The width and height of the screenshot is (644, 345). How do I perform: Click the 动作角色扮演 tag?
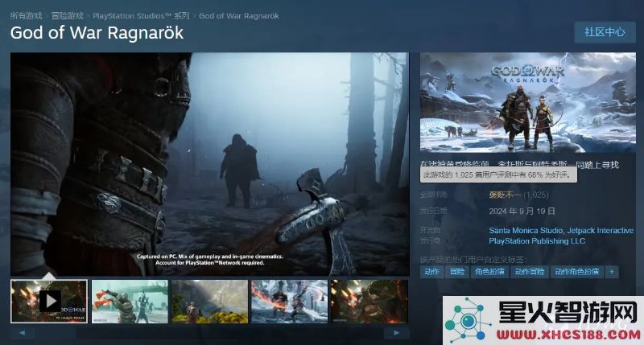[576, 272]
